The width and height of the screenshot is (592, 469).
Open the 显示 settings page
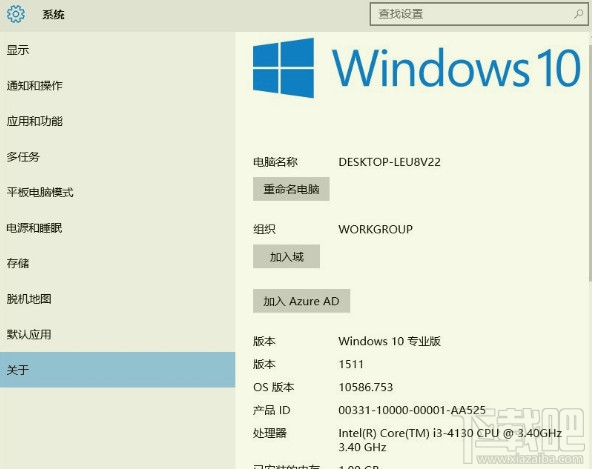[x=117, y=50]
